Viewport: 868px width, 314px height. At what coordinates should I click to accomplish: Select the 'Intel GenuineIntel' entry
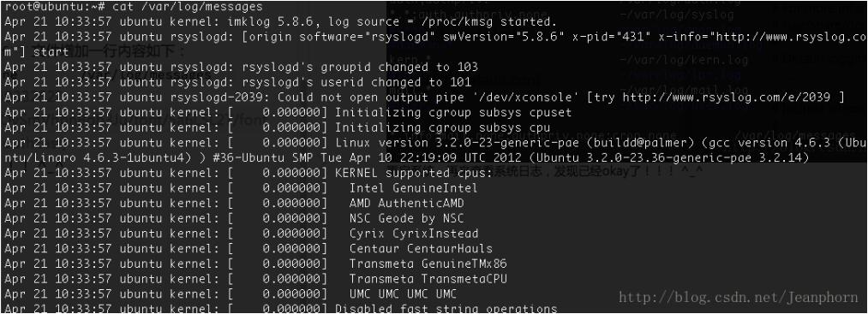click(413, 188)
